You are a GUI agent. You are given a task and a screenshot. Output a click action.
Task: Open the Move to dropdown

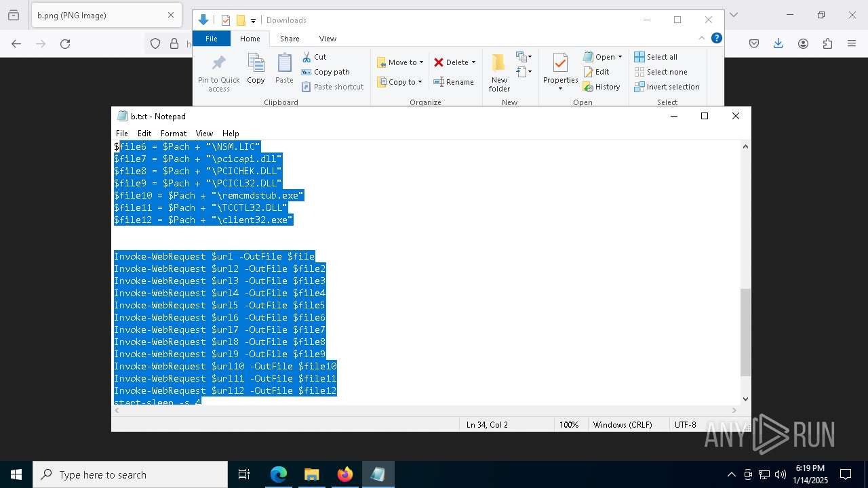tap(400, 62)
